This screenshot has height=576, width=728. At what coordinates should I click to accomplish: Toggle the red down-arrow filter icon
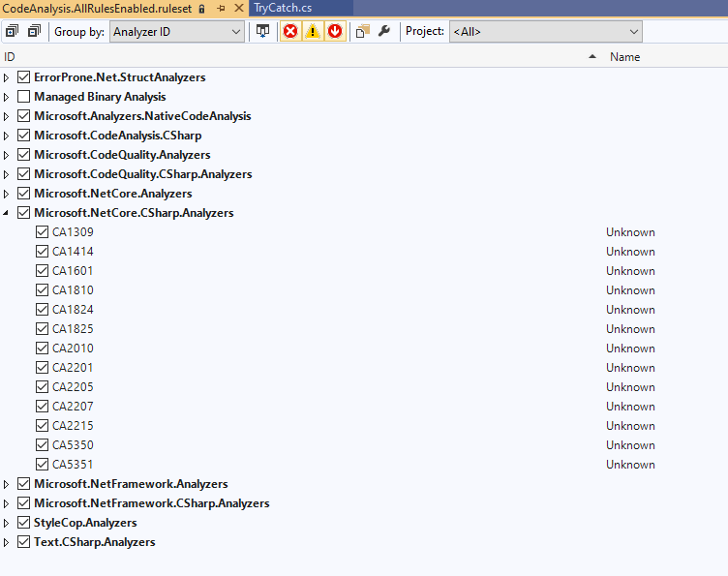(335, 32)
